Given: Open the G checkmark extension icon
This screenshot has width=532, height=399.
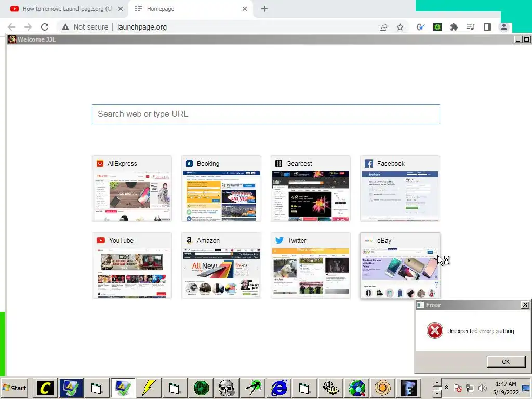Looking at the screenshot, I should point(421,27).
